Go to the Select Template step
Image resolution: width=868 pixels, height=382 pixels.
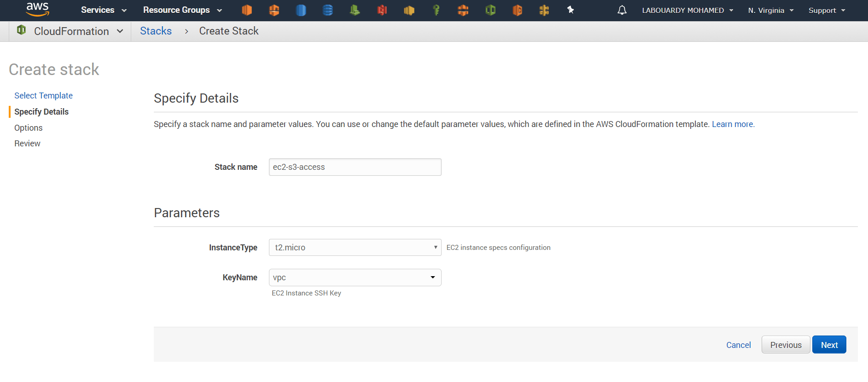tap(43, 95)
